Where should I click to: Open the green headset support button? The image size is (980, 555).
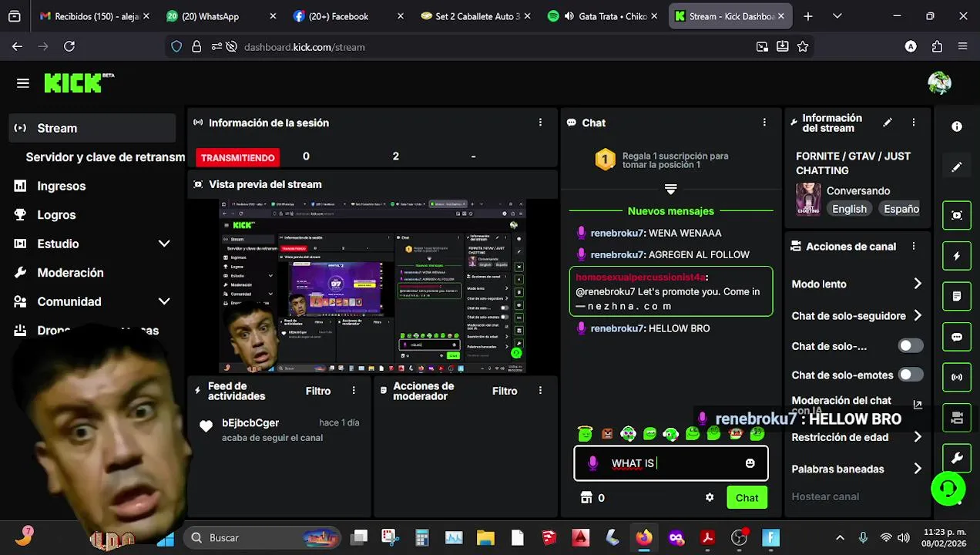948,488
